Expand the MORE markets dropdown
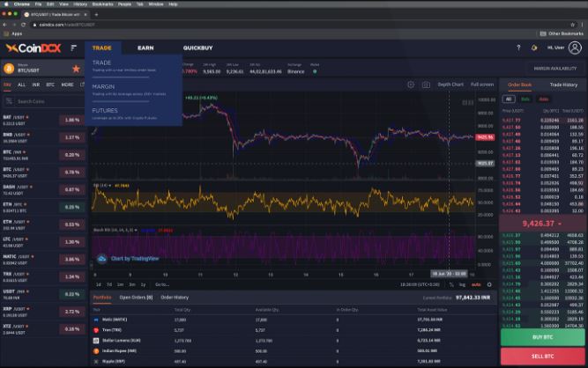The height and width of the screenshot is (368, 588). (x=68, y=85)
